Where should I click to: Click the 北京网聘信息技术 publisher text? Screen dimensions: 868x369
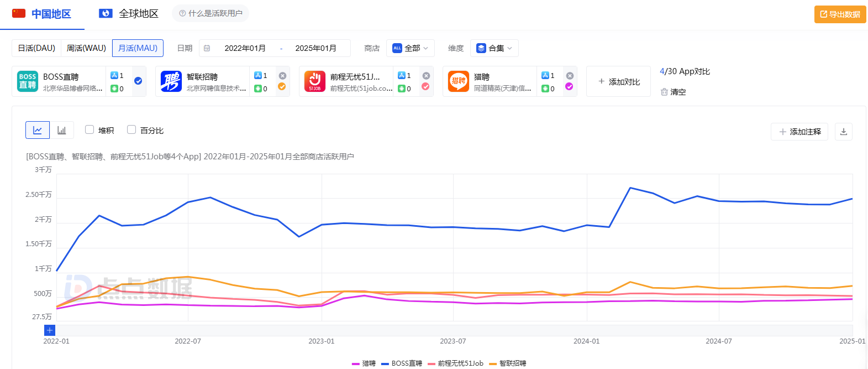tap(217, 89)
